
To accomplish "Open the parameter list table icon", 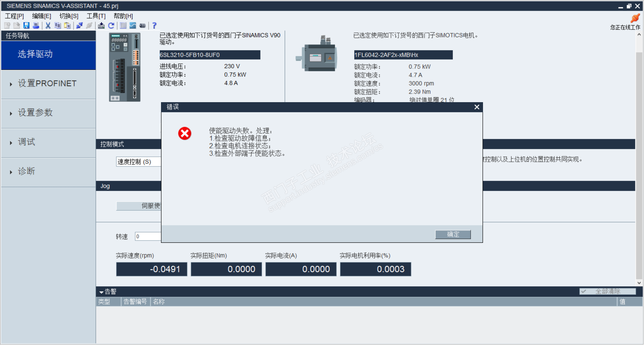I will pyautogui.click(x=123, y=25).
